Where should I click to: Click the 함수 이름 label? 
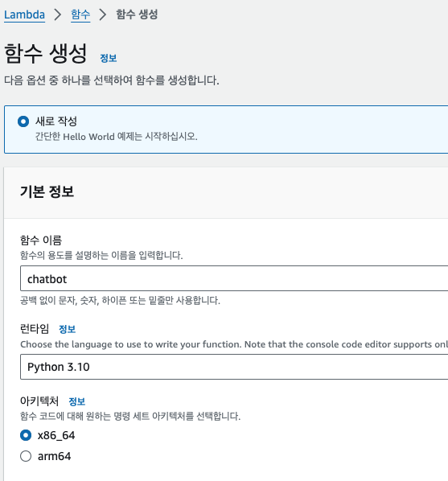(x=41, y=240)
